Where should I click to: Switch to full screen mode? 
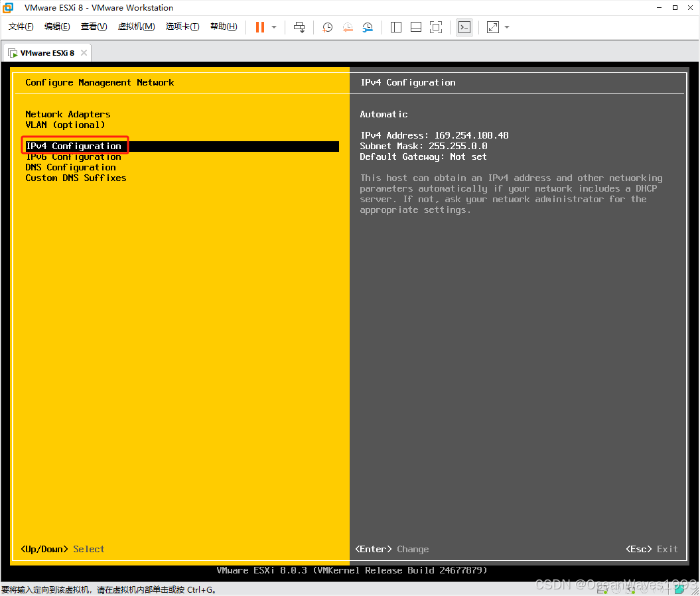(x=436, y=27)
